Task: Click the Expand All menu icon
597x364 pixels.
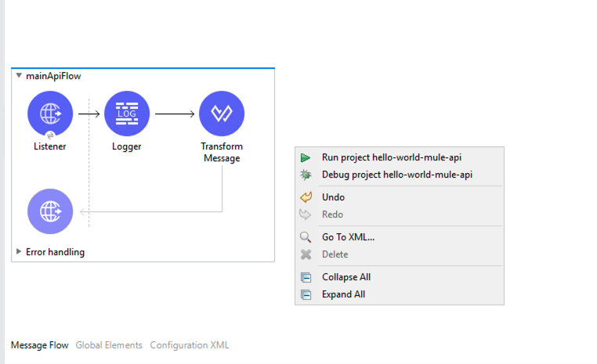Action: (x=306, y=294)
